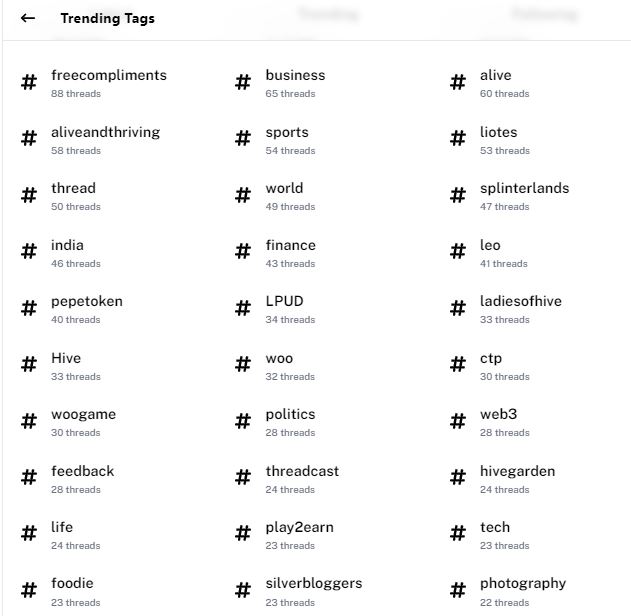The width and height of the screenshot is (631, 616).
Task: Open the politics trending tag
Action: [x=290, y=415]
